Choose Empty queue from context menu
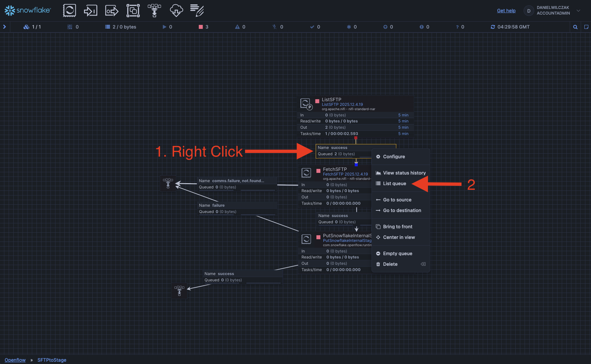This screenshot has width=591, height=364. (397, 254)
